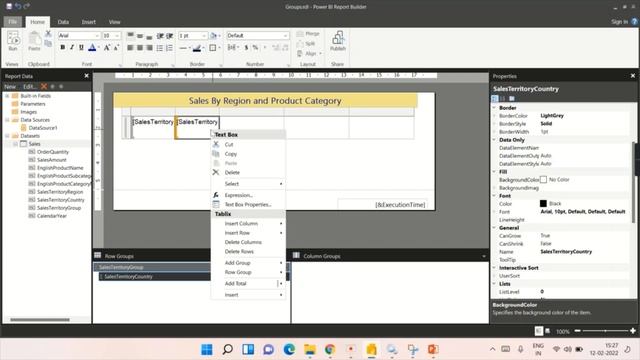Select the SalesAmount field
640x360 pixels.
pyautogui.click(x=51, y=160)
